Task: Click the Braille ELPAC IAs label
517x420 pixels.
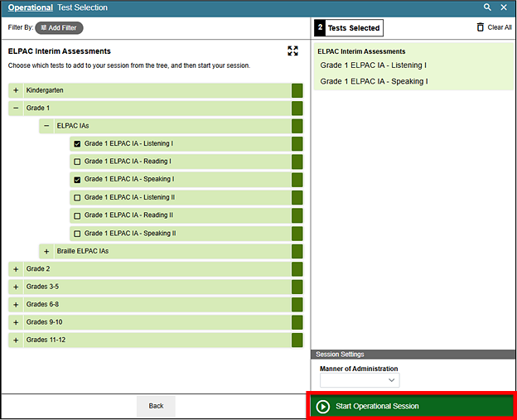Action: click(x=83, y=251)
